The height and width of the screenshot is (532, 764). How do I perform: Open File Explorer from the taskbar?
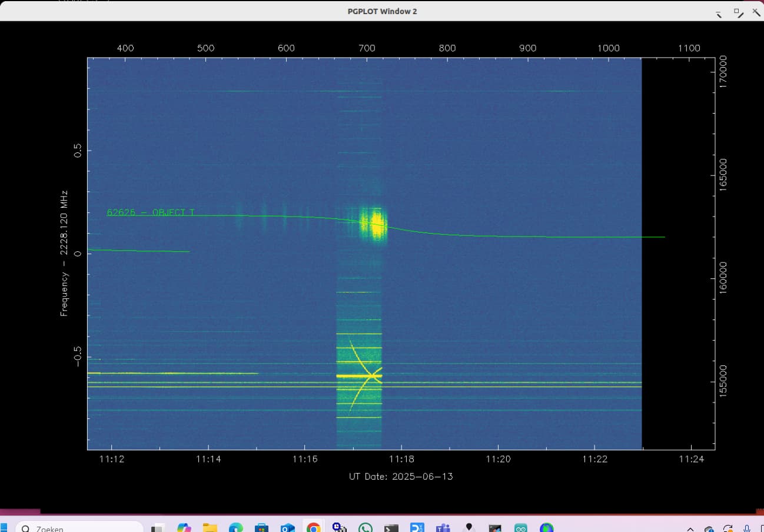pos(210,528)
